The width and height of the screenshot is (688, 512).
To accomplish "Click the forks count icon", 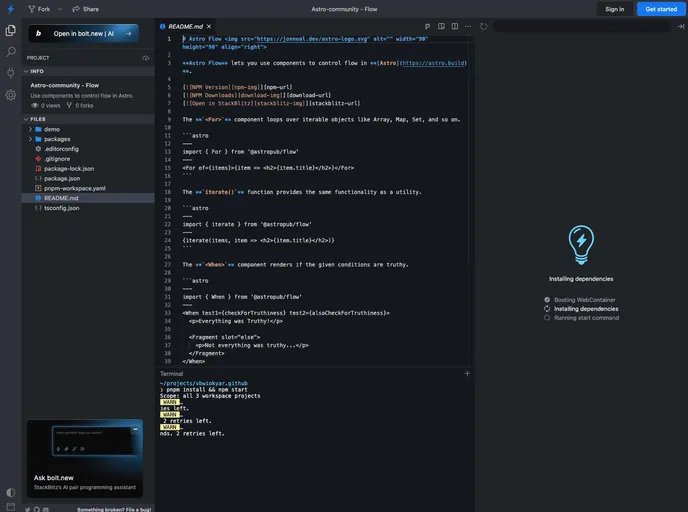I will (x=69, y=105).
